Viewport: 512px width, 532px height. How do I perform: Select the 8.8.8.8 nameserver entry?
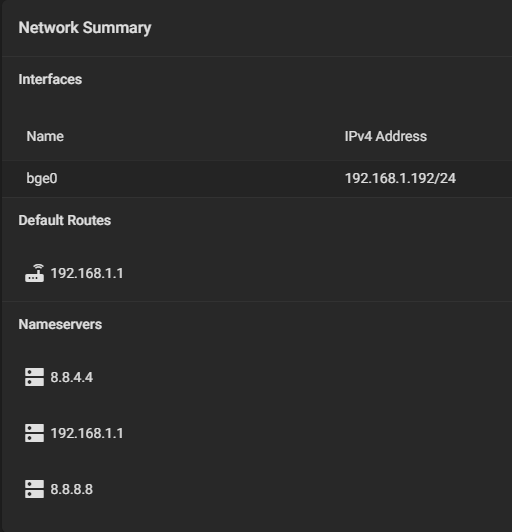coord(72,489)
